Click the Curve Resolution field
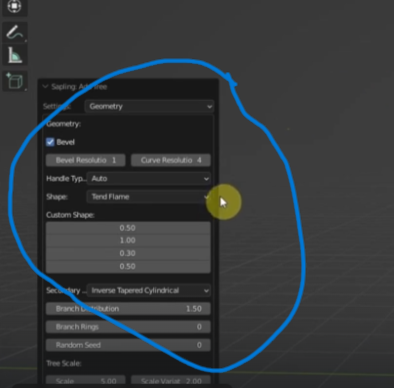Image resolution: width=394 pixels, height=388 pixels. point(171,160)
